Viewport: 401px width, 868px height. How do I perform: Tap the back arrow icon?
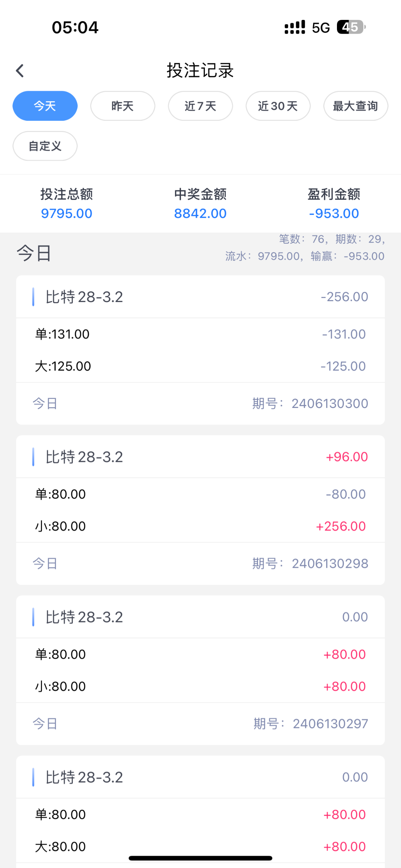tap(20, 71)
